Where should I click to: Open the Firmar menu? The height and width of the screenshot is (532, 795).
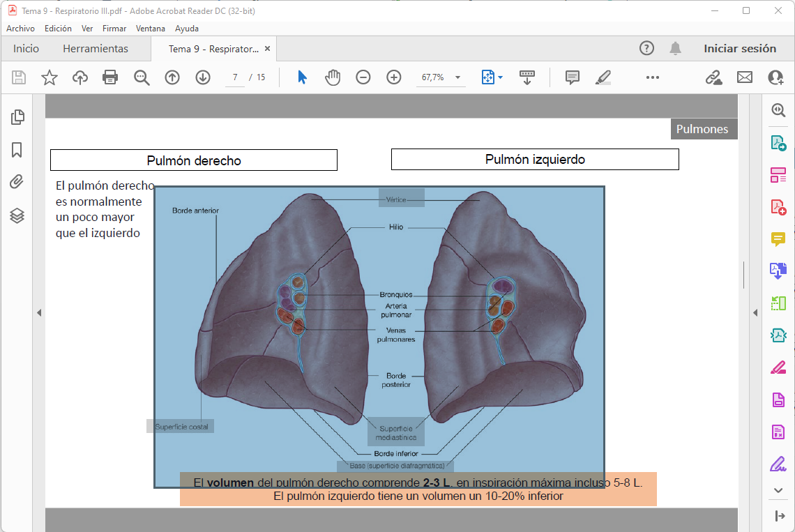click(x=114, y=29)
